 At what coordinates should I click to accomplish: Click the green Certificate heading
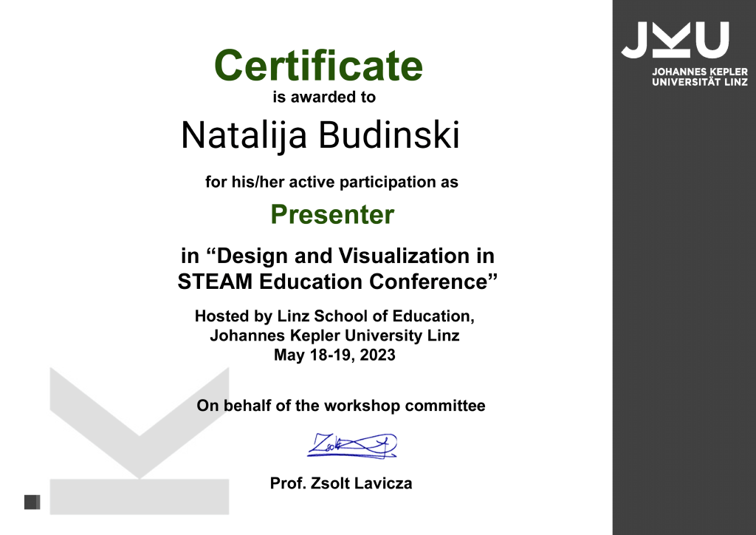[318, 65]
